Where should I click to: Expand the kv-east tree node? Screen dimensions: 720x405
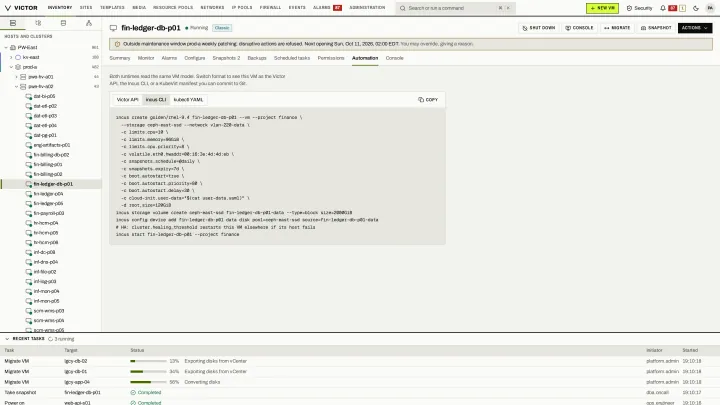click(11, 57)
